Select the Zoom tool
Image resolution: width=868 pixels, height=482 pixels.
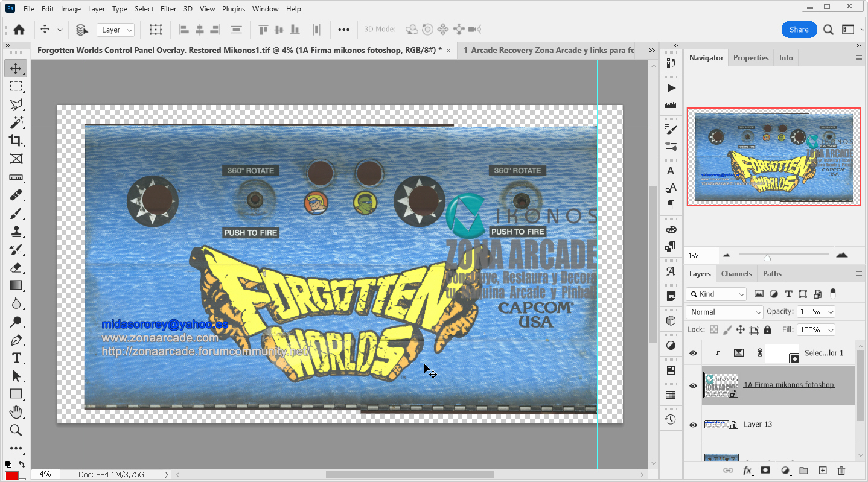pos(16,430)
